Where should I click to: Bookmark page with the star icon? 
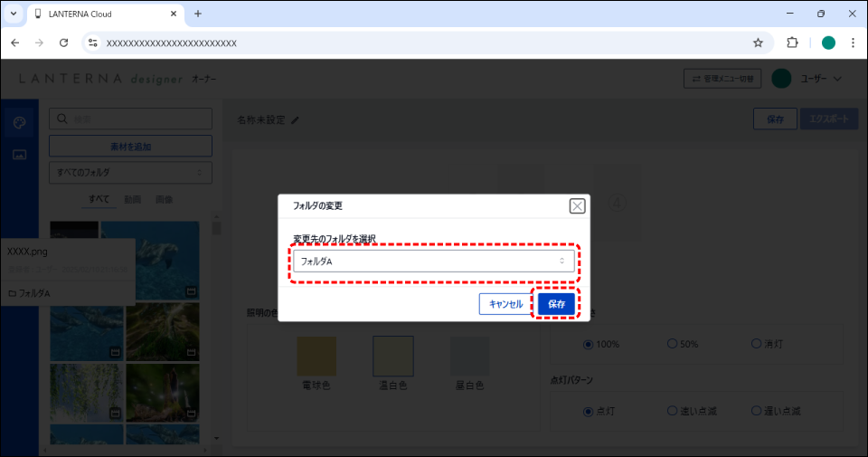click(x=758, y=43)
